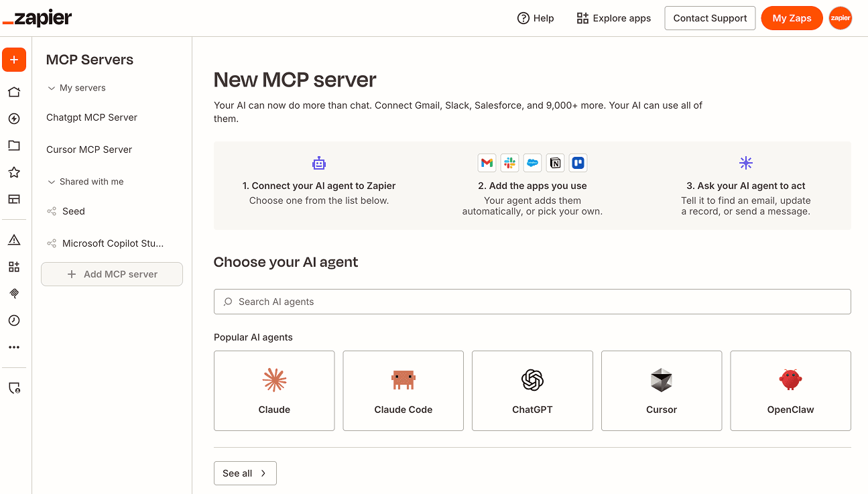Click the Salesforce icon in step 2
The image size is (868, 494).
(532, 163)
